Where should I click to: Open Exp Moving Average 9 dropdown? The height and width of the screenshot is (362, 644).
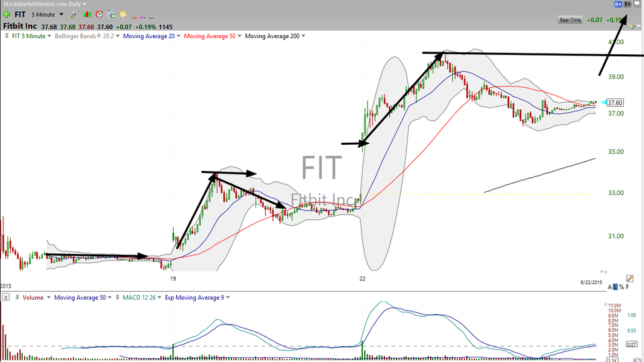(x=228, y=297)
